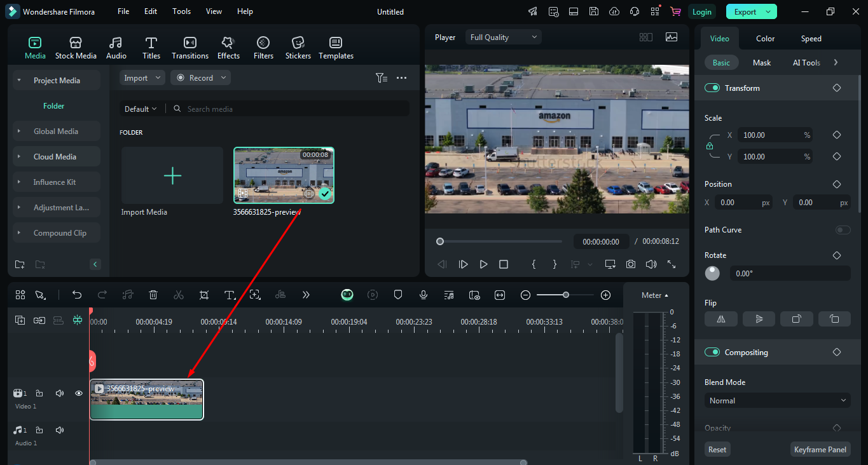
Task: Click the player Stop button
Action: pyautogui.click(x=504, y=264)
